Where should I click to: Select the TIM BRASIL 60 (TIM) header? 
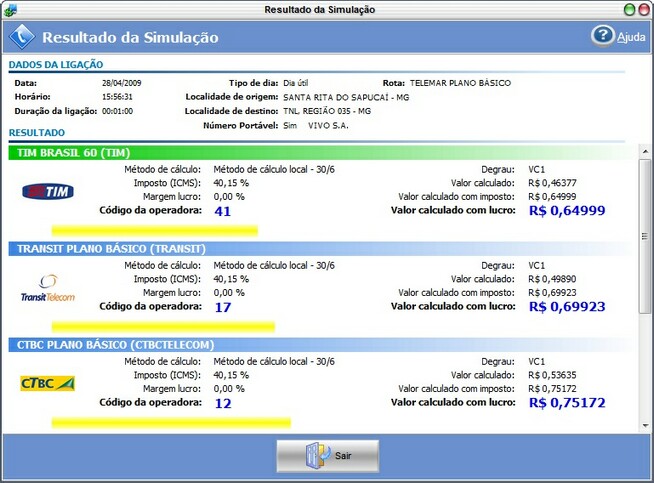click(x=323, y=153)
